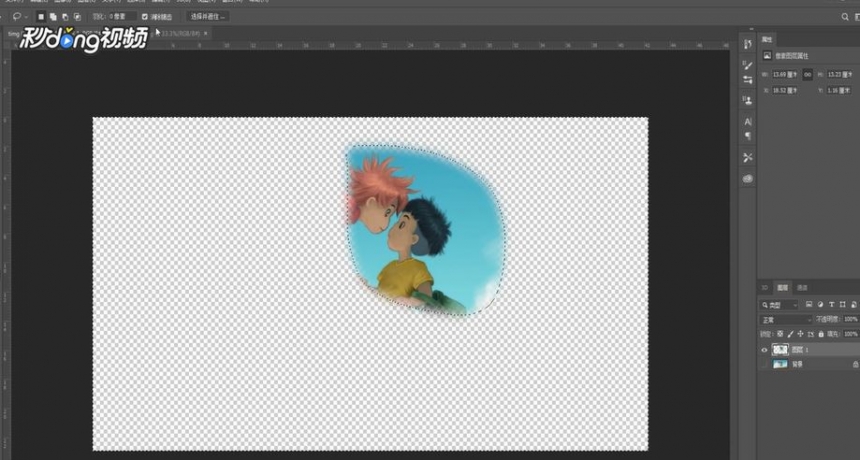Image resolution: width=860 pixels, height=460 pixels.
Task: Click the Background layer lock icon
Action: (x=855, y=364)
